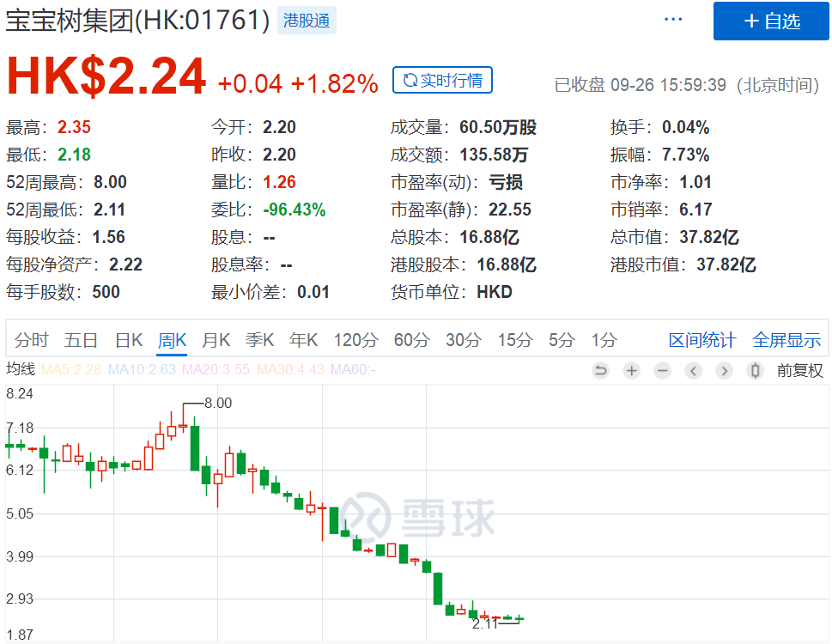Toggle the MA30:4.43 moving average legend
This screenshot has width=832, height=644.
coord(290,369)
